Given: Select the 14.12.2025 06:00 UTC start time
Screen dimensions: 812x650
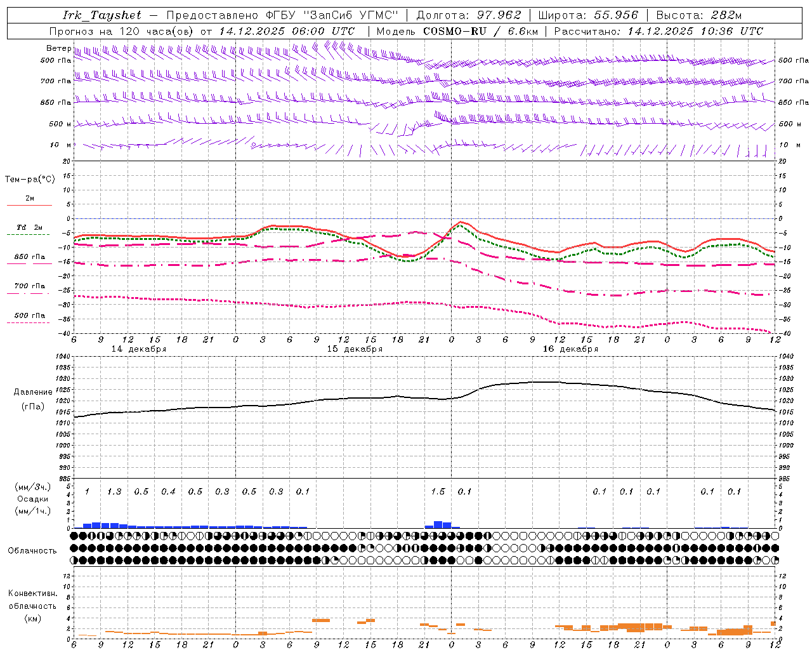Looking at the screenshot, I should tap(287, 31).
